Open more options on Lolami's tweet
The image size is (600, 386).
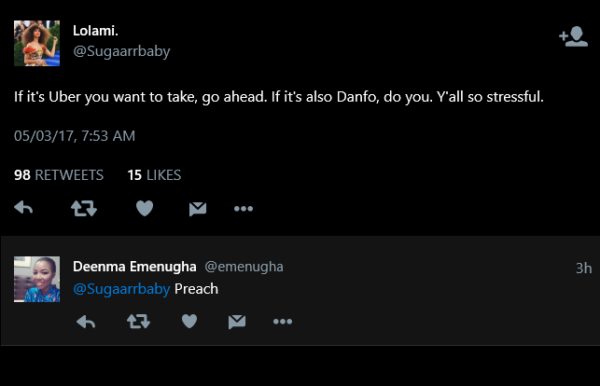(243, 209)
